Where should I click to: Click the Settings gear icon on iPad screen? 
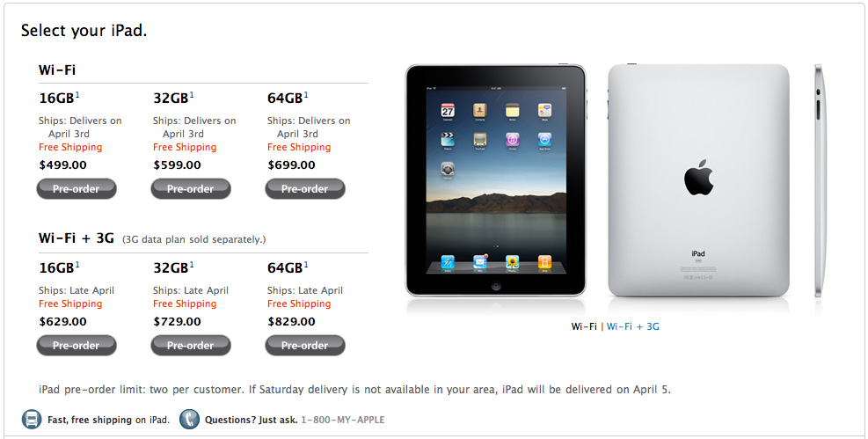(x=448, y=168)
